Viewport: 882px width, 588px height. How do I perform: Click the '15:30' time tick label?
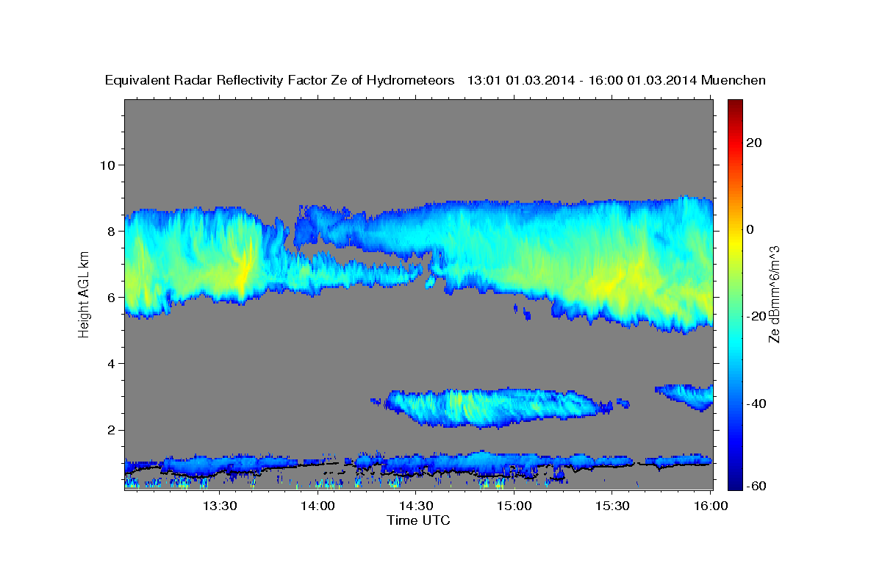(612, 506)
